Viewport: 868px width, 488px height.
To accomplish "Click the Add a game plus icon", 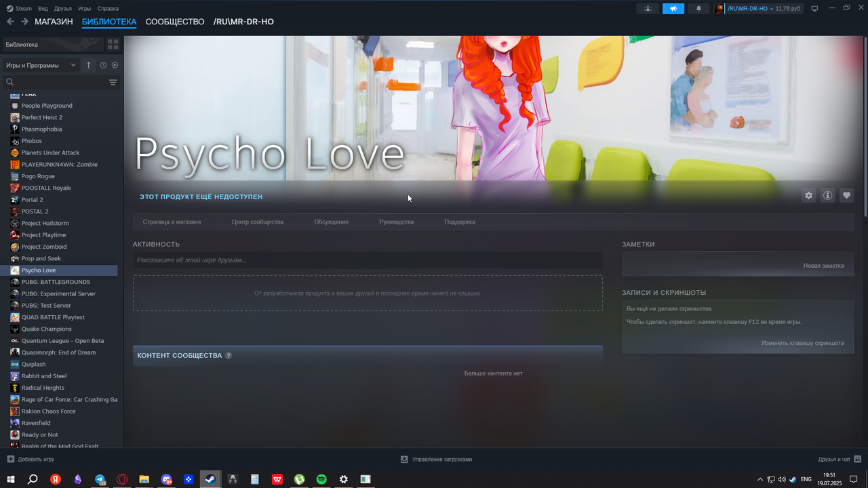I will [x=10, y=459].
